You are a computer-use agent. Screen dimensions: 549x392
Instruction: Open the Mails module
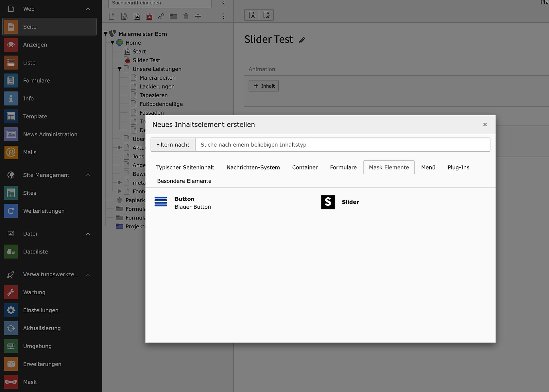[x=49, y=153]
